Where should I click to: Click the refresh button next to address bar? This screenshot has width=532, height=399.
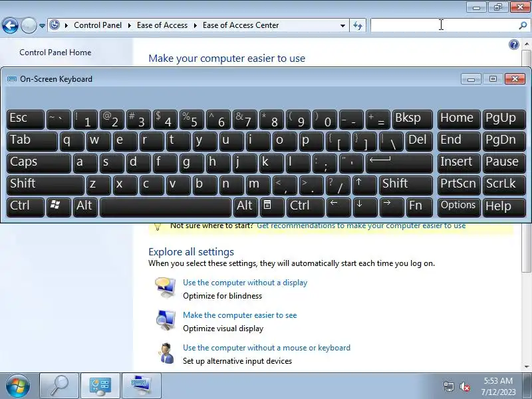(358, 25)
